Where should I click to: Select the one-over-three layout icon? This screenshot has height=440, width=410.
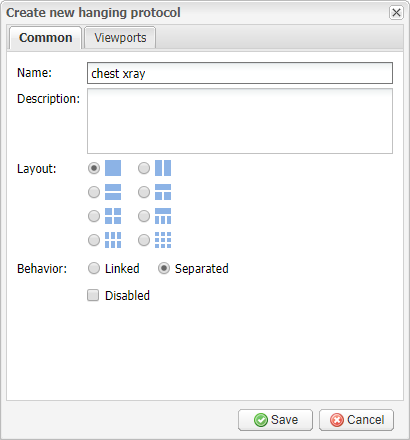pos(163,216)
